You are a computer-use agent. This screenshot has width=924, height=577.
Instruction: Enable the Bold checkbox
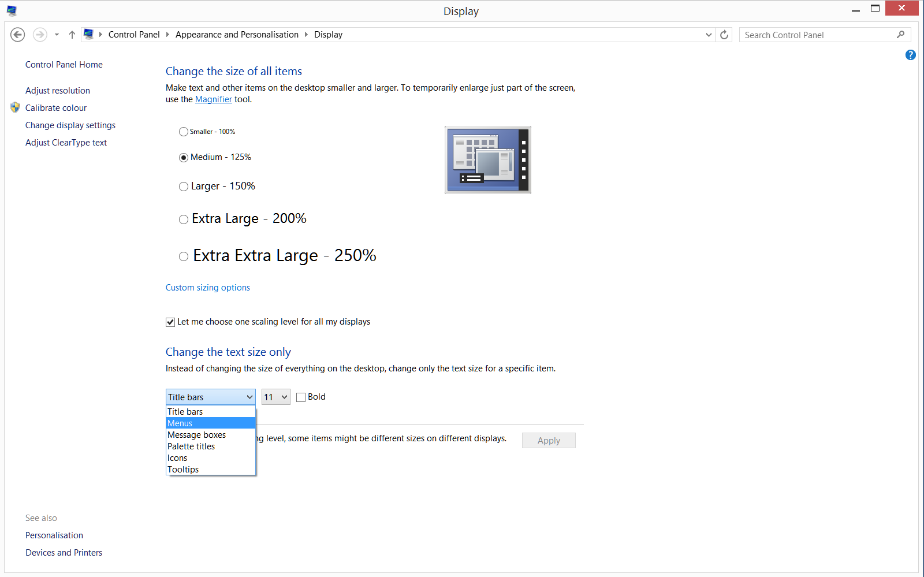[x=301, y=397]
